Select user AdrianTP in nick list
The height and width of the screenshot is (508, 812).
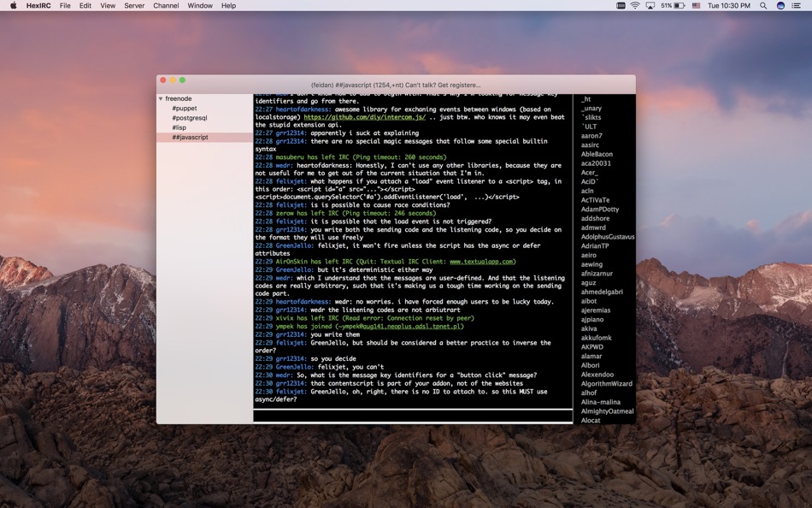point(595,245)
